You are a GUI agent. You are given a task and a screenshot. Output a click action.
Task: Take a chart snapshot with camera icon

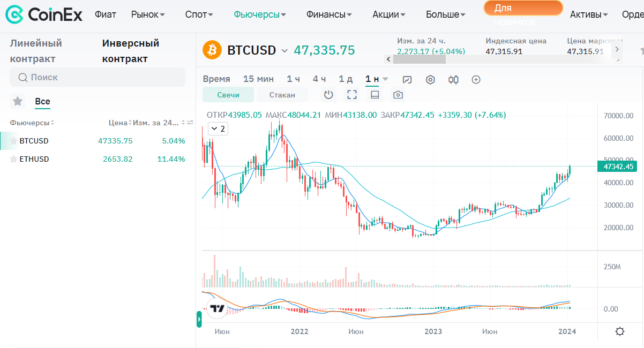pyautogui.click(x=398, y=95)
